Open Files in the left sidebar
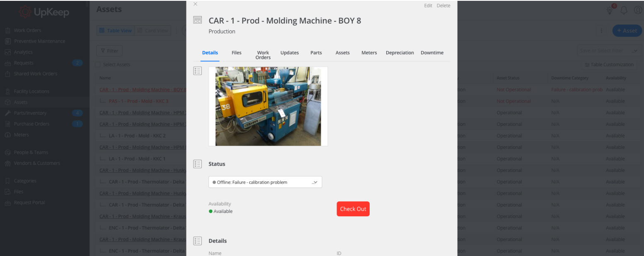This screenshot has width=644, height=256. point(19,191)
